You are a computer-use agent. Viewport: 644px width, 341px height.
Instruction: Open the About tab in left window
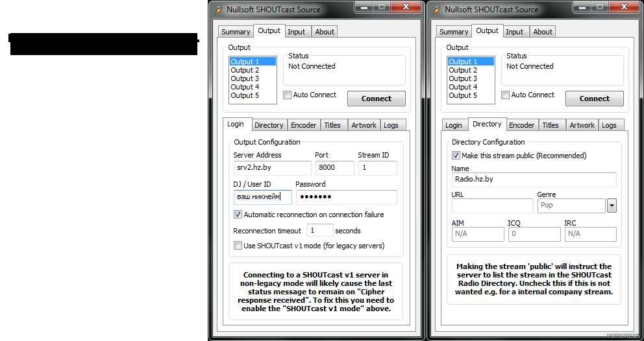[325, 32]
